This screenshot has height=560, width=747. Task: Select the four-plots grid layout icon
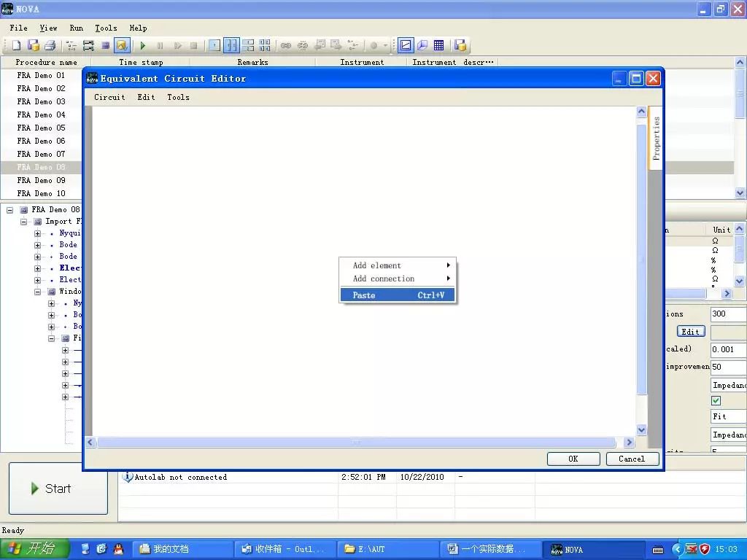coord(265,46)
